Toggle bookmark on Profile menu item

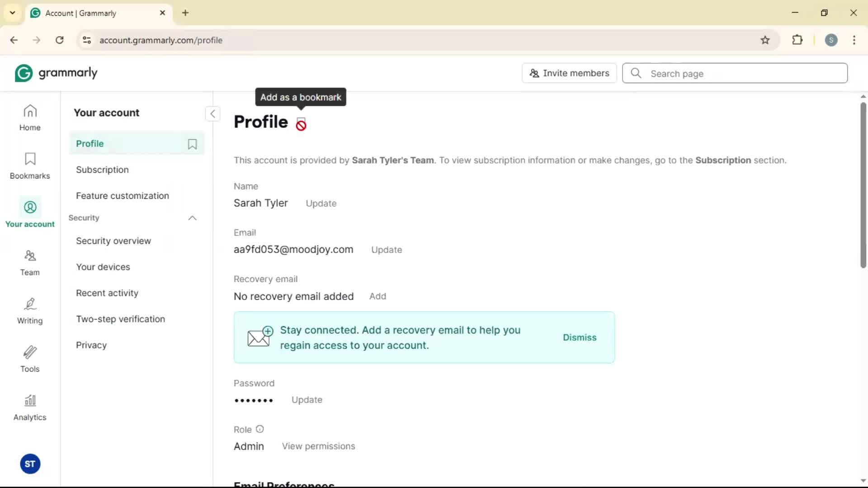tap(192, 144)
